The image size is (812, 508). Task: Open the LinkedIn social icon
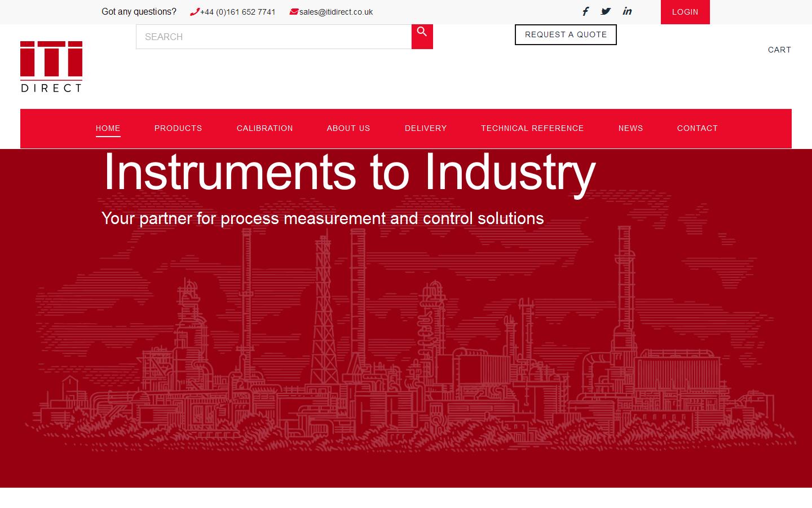tap(627, 11)
